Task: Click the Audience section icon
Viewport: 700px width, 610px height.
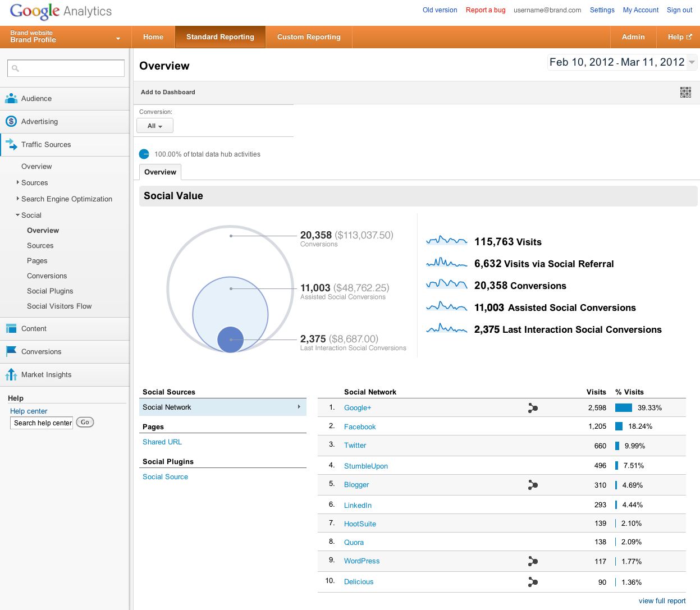Action: (11, 98)
